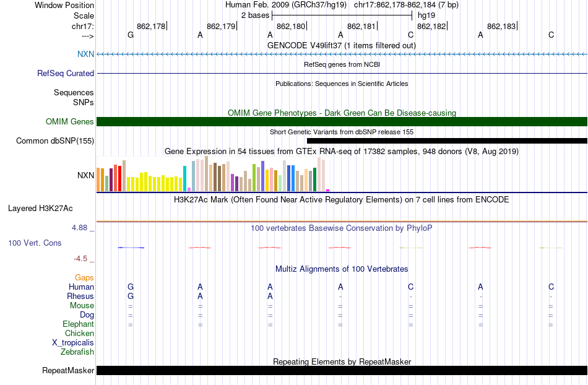This screenshot has height=385, width=588.
Task: Click the PhyloP -4.5 lower scale value
Action: click(x=80, y=259)
